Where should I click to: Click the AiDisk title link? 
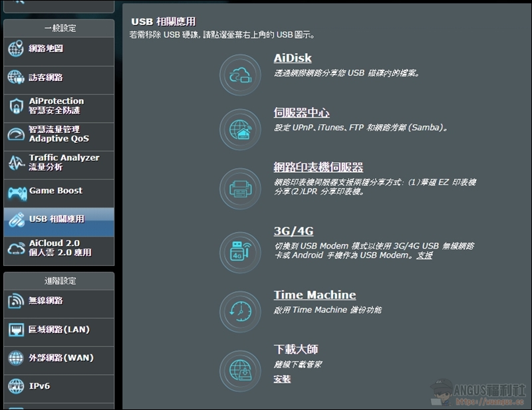tap(293, 58)
